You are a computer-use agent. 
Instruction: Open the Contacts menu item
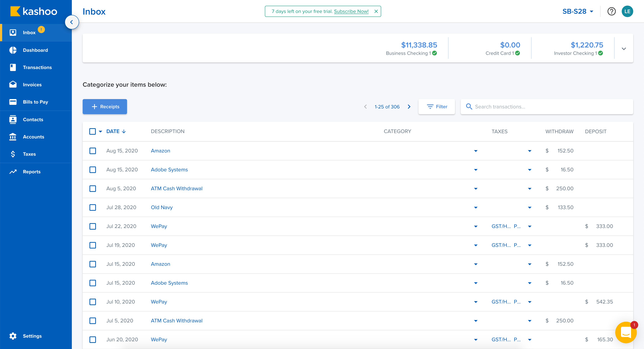pyautogui.click(x=36, y=119)
